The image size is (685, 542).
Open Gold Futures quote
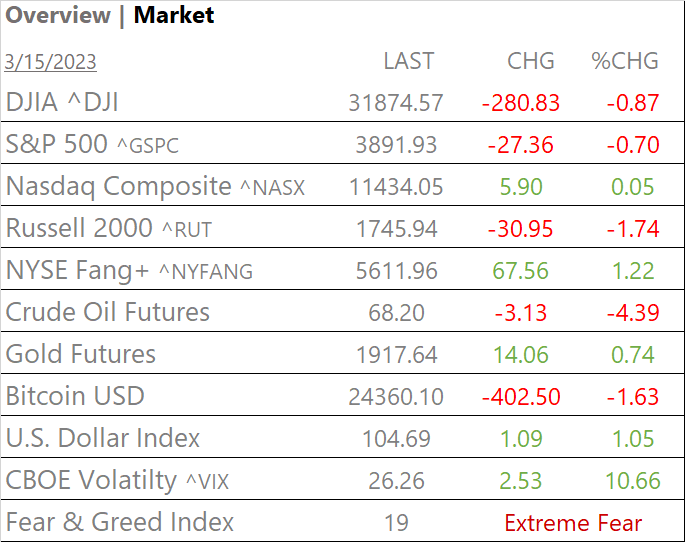[x=81, y=354]
